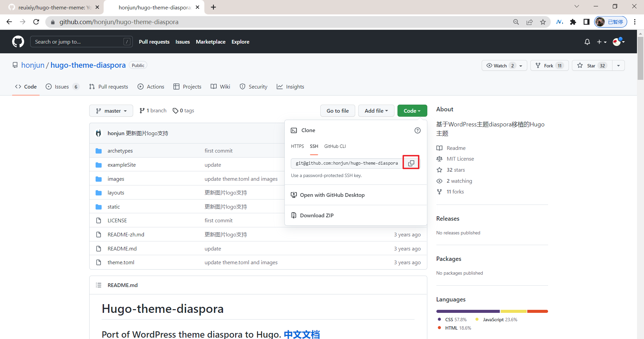Expand the master branch dropdown
Screen dimensions: 644x339
[111, 111]
